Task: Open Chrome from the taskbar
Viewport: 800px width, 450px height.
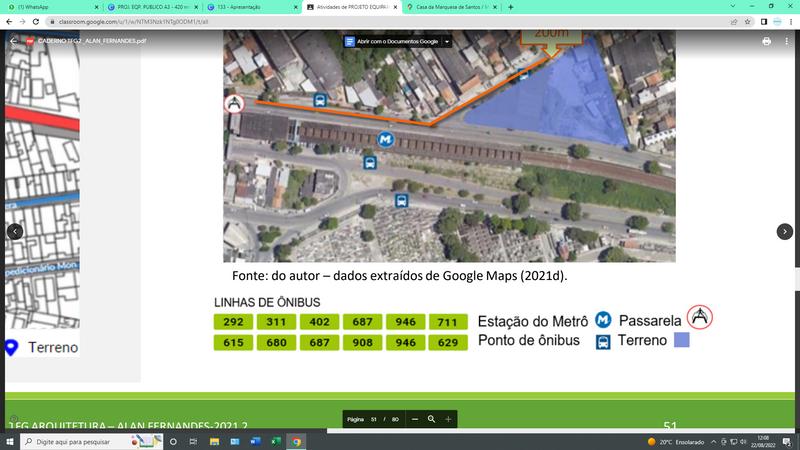Action: [296, 442]
